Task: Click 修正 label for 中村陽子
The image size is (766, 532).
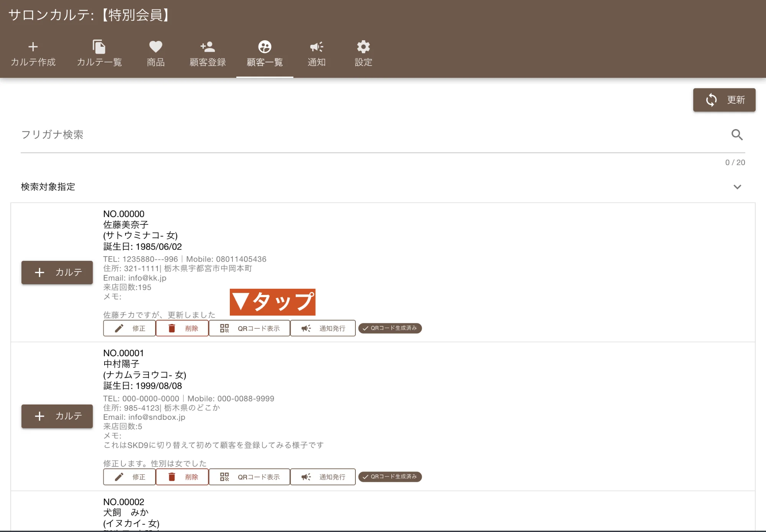Action: tap(139, 477)
